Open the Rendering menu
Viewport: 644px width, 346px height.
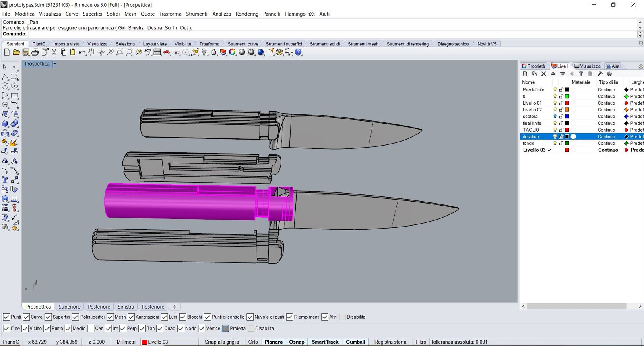click(247, 14)
